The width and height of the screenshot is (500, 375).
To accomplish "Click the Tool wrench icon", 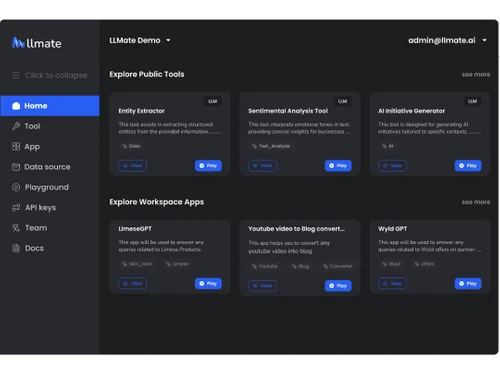I will (16, 126).
